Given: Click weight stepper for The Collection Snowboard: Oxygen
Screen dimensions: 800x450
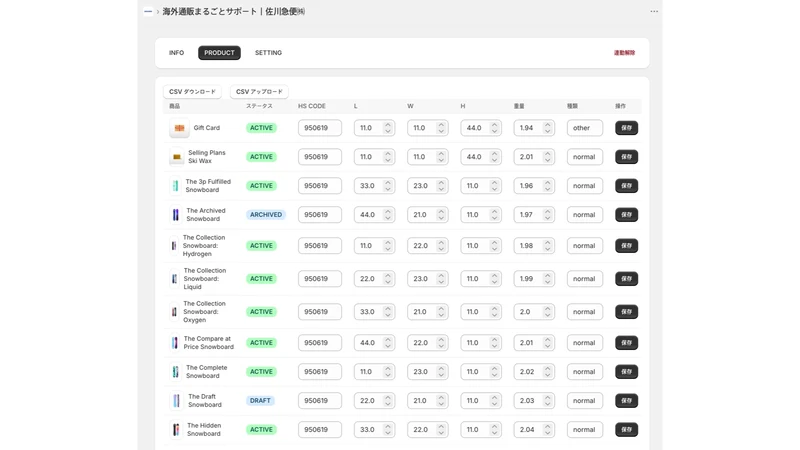Looking at the screenshot, I should 547,312.
